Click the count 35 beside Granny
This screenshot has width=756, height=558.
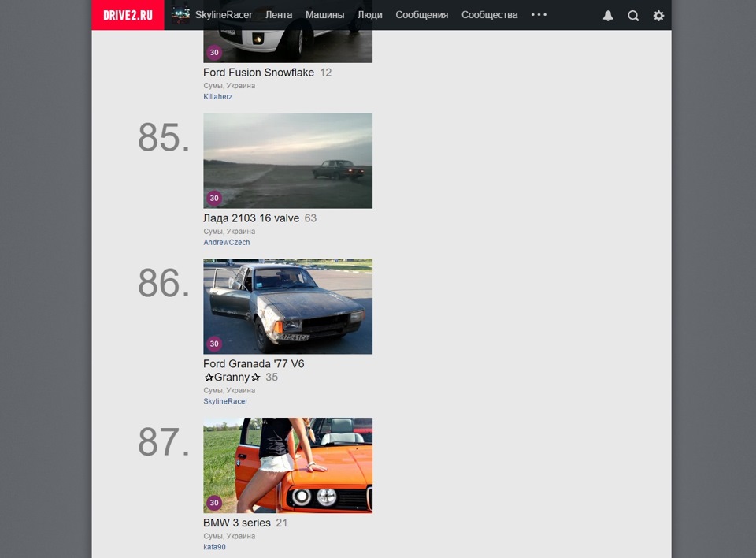tap(272, 378)
